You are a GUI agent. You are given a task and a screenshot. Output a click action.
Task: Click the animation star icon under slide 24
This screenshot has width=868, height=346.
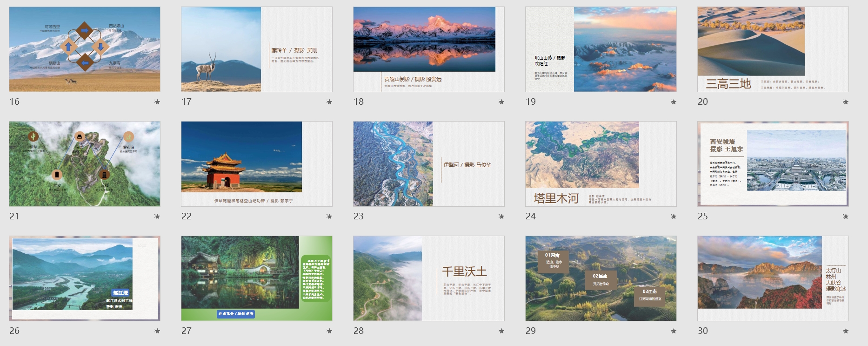[674, 216]
